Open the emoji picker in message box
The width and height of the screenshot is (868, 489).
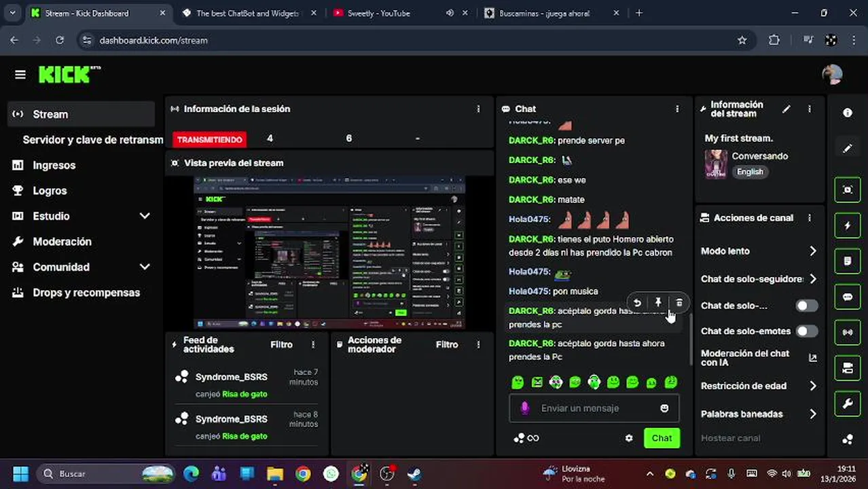(664, 408)
